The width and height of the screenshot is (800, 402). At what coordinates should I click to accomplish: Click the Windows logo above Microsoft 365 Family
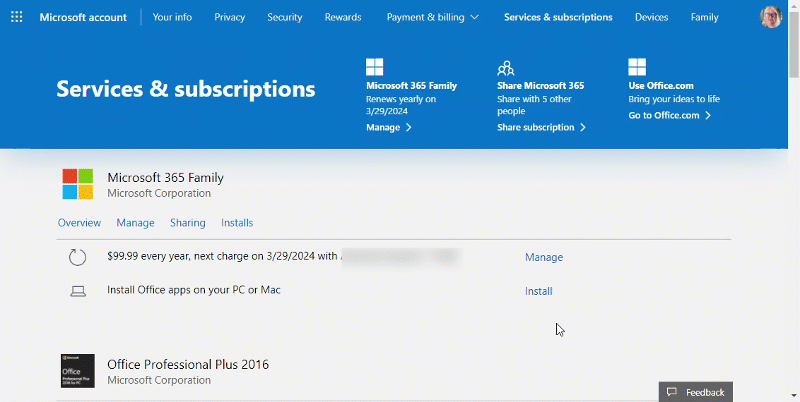tap(374, 67)
